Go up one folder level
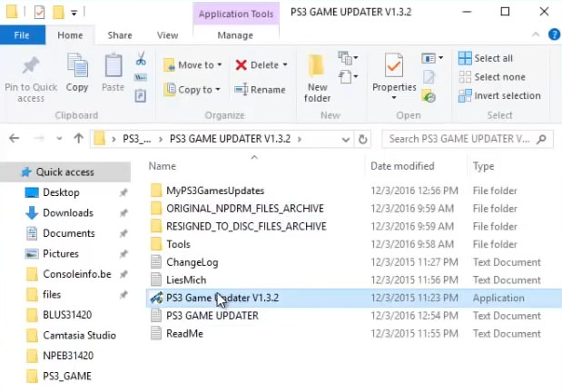The height and width of the screenshot is (392, 562). tap(78, 138)
